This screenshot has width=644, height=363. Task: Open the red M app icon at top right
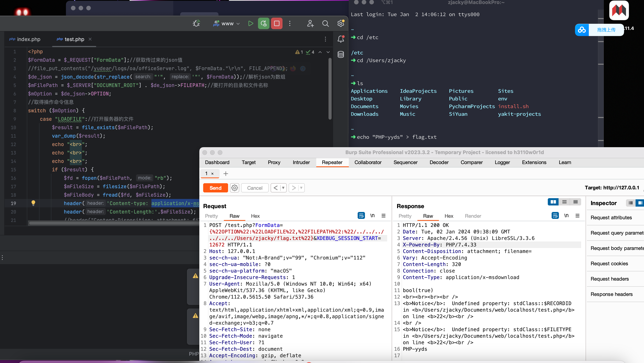(619, 10)
